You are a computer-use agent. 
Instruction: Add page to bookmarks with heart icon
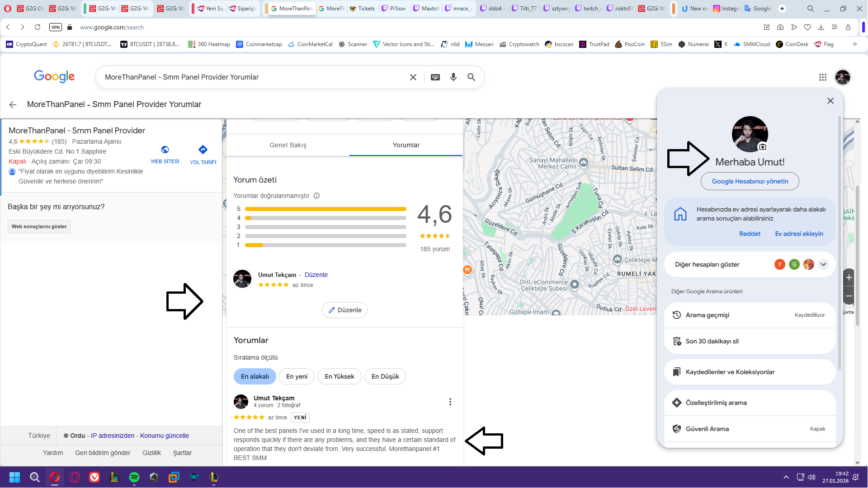[x=807, y=27]
